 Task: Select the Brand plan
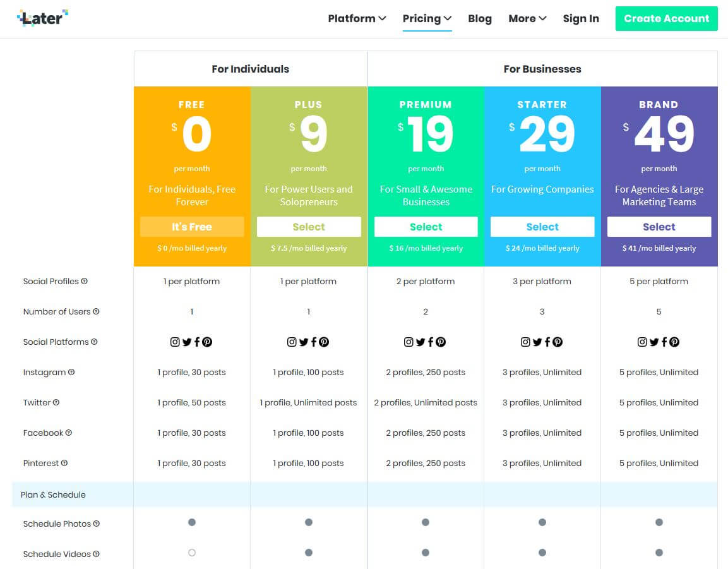(659, 227)
